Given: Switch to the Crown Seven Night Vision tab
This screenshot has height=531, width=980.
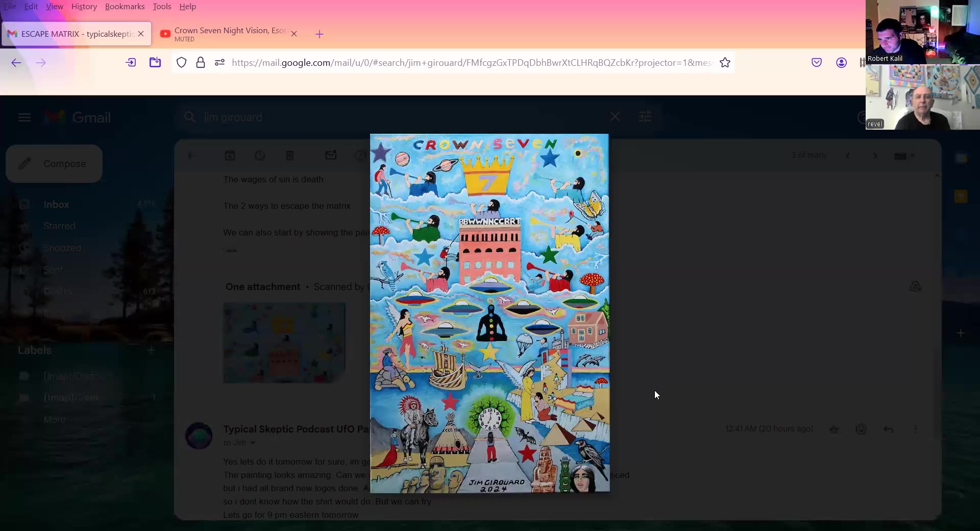Looking at the screenshot, I should pos(229,34).
